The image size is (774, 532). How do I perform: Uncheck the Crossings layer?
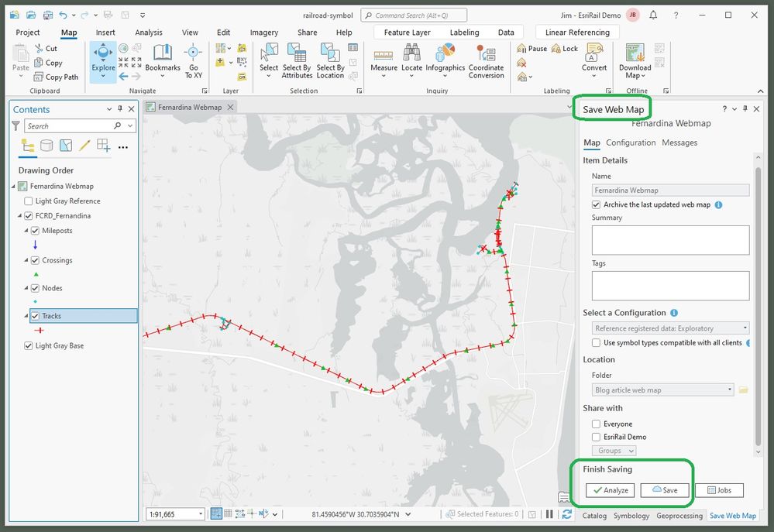[35, 260]
